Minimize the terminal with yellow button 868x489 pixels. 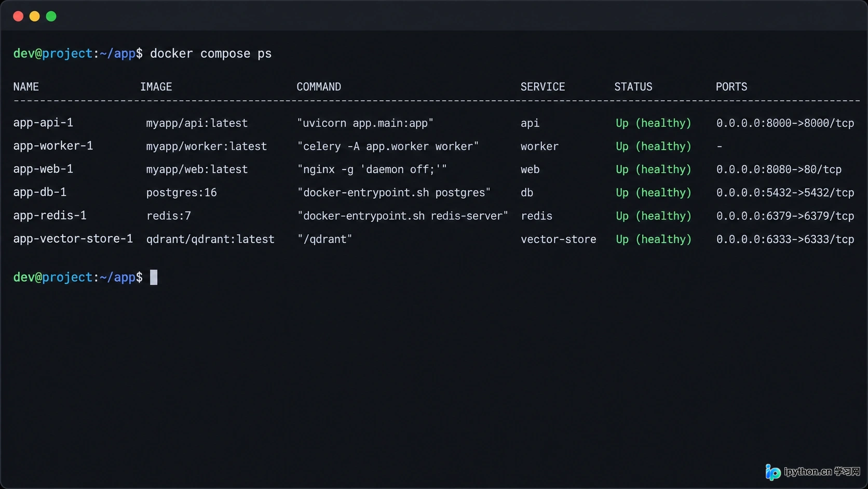click(35, 16)
